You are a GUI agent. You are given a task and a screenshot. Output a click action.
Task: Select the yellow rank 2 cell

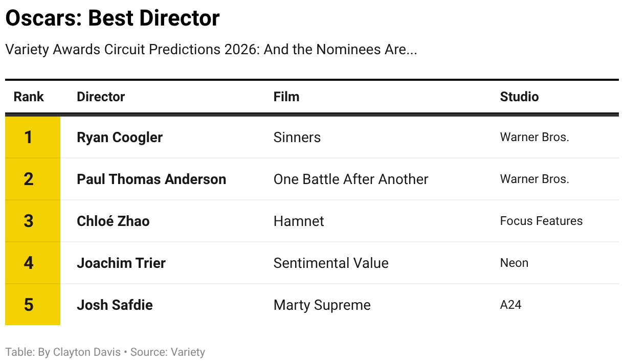pos(33,179)
